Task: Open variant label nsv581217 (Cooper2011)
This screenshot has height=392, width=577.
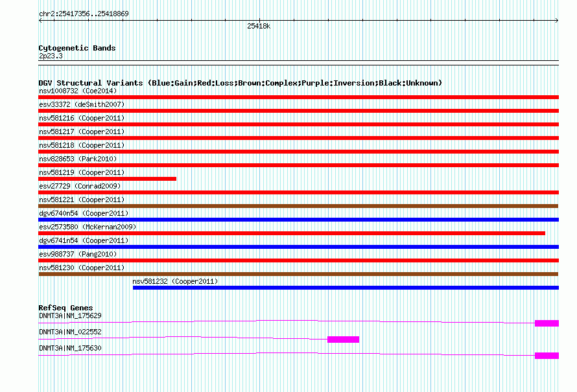Action: click(82, 132)
